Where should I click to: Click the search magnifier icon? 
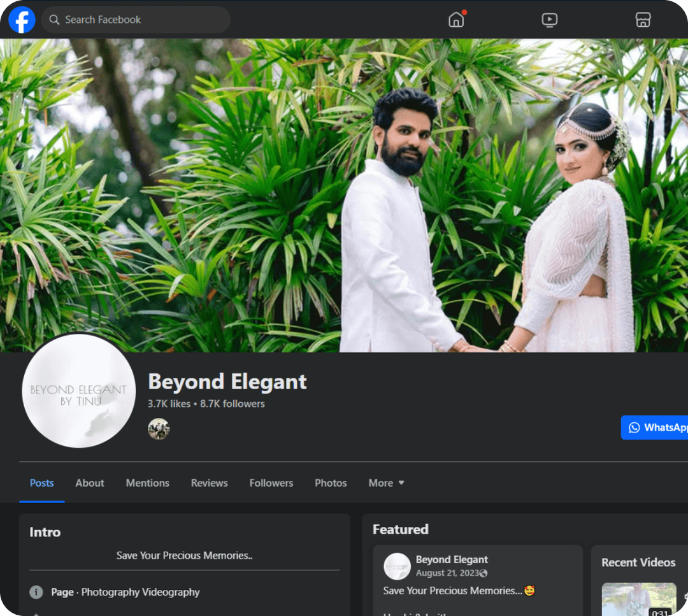(x=54, y=20)
